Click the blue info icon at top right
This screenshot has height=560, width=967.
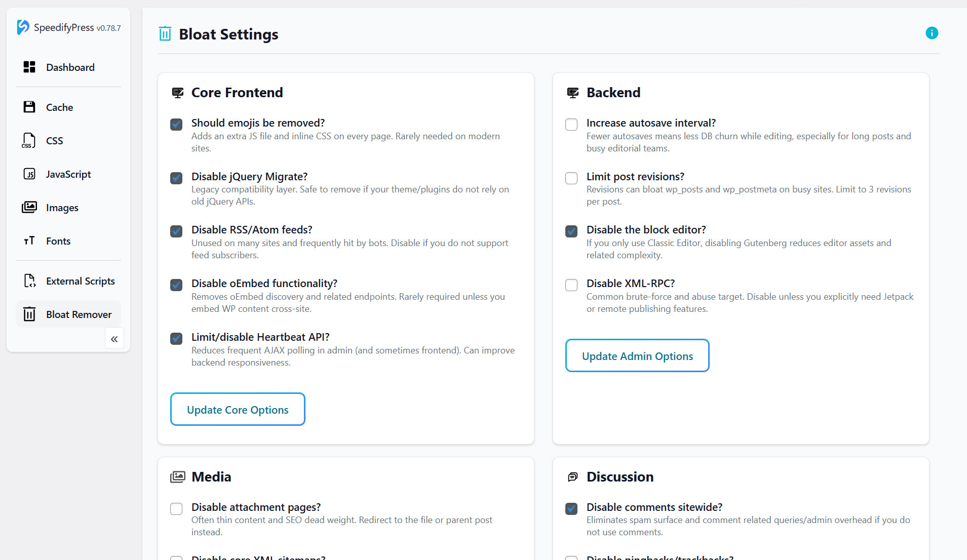(x=932, y=33)
